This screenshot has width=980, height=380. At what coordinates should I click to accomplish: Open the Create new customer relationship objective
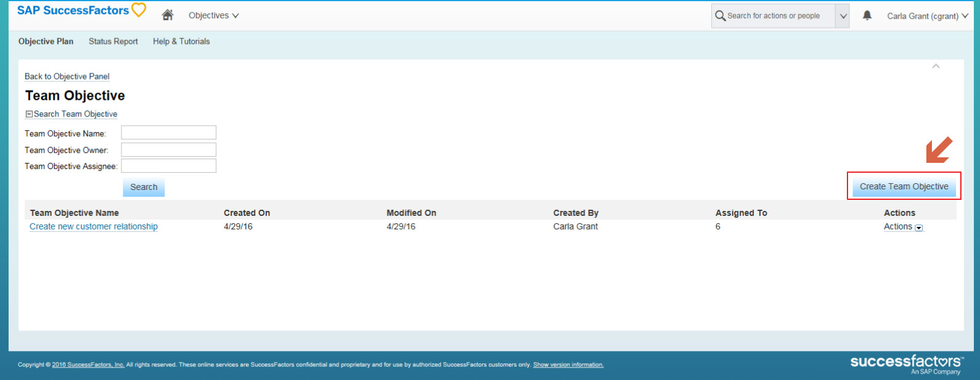(94, 226)
